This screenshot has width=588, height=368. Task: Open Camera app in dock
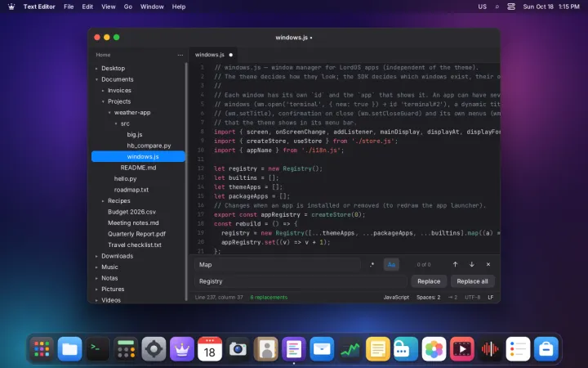coord(238,349)
